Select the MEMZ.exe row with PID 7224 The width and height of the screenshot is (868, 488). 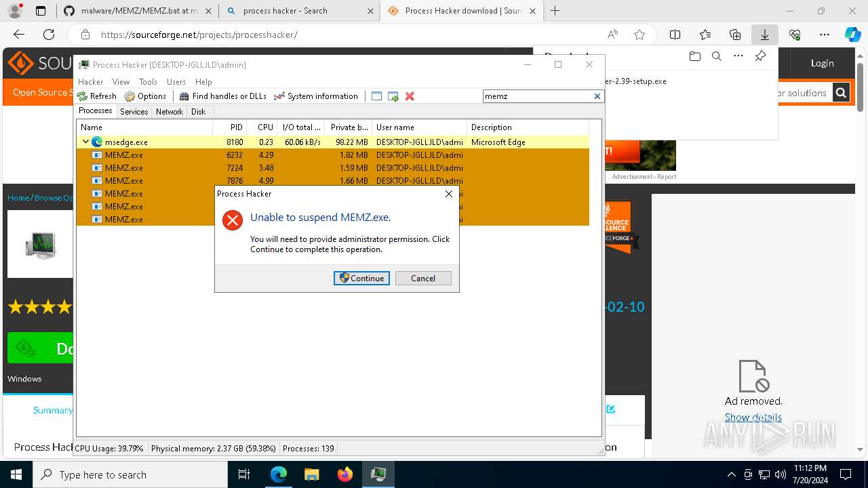pos(332,168)
